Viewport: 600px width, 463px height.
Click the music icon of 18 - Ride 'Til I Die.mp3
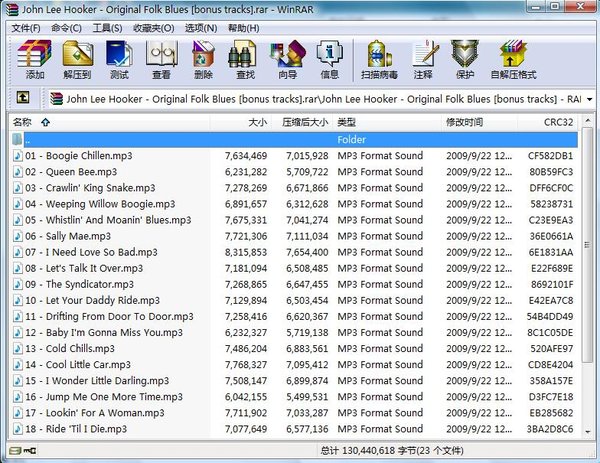click(x=18, y=429)
